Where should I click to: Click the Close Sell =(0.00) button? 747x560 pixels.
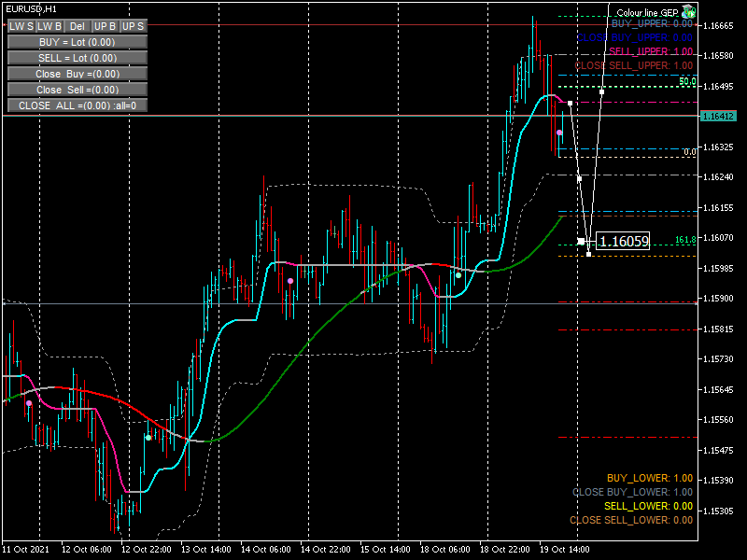pos(78,90)
